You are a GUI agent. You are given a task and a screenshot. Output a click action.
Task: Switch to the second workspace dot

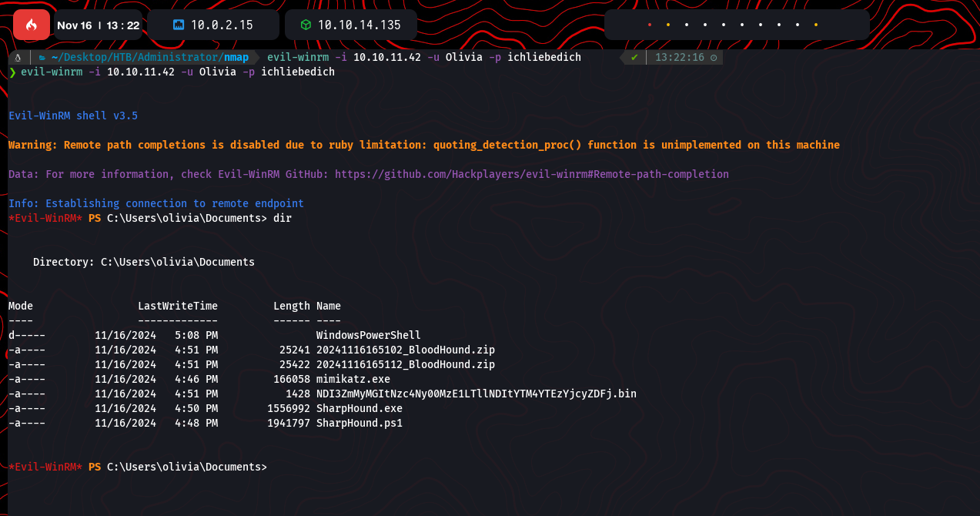(667, 25)
